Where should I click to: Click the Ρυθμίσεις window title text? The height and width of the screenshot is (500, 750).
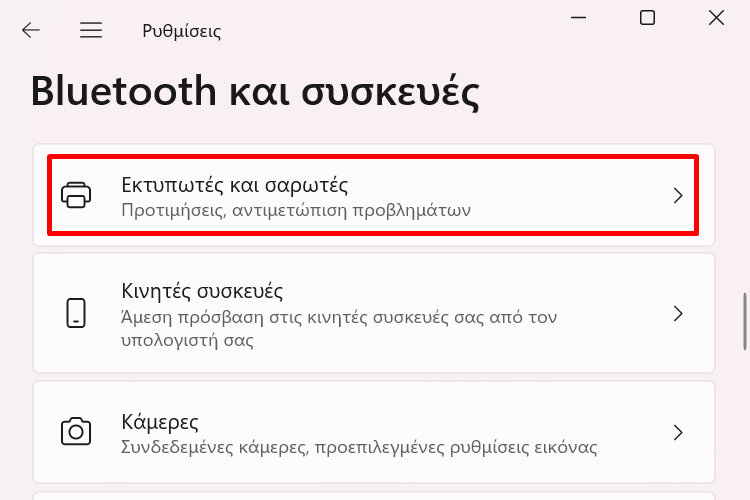(x=182, y=31)
